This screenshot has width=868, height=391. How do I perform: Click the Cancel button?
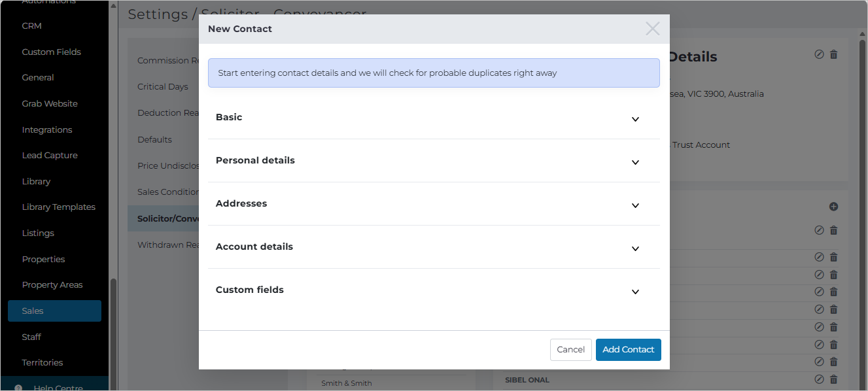tap(570, 350)
